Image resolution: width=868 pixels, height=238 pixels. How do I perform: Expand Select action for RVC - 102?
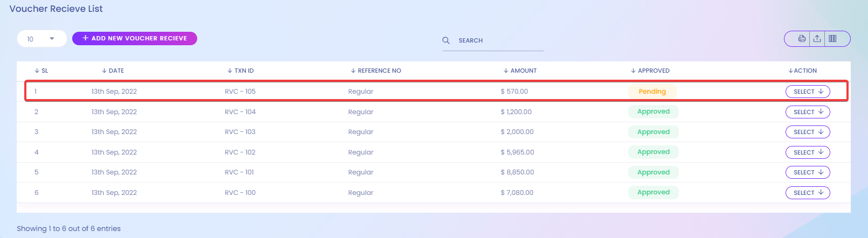tap(808, 152)
